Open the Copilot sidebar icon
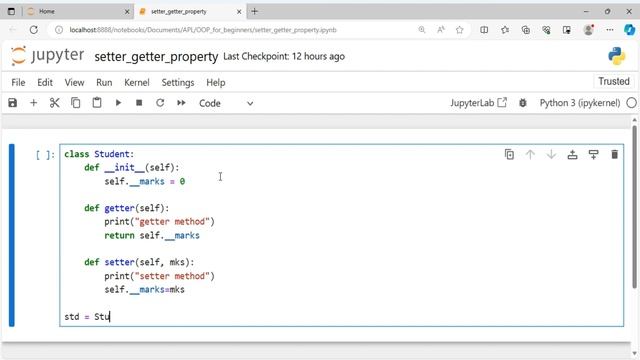Screen dimensions: 640x360 coord(629,29)
